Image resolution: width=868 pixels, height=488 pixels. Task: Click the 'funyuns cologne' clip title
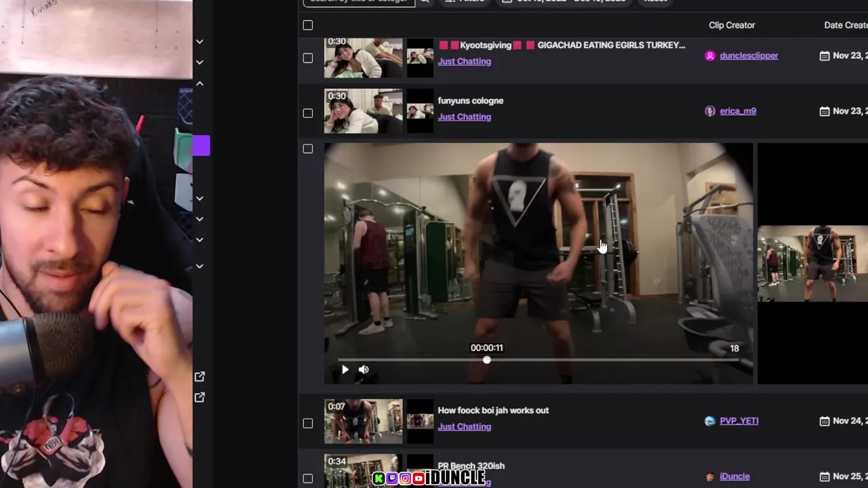tap(471, 100)
